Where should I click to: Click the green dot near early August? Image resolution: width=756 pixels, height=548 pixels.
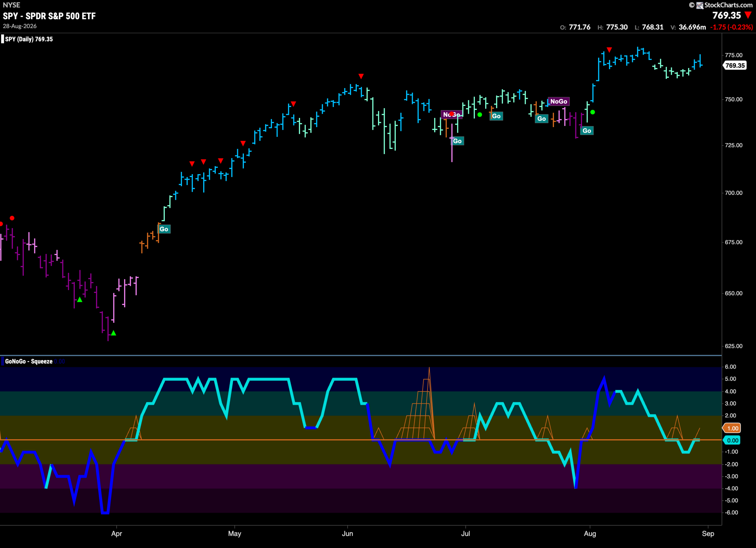pyautogui.click(x=592, y=112)
